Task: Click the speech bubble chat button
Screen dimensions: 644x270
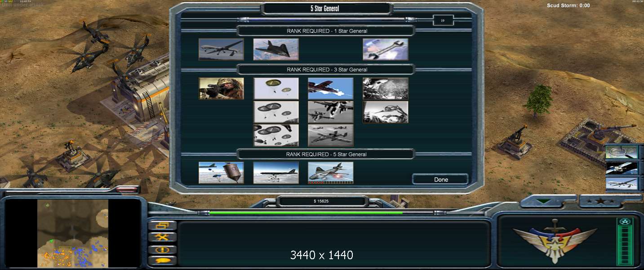Action: coord(162,261)
